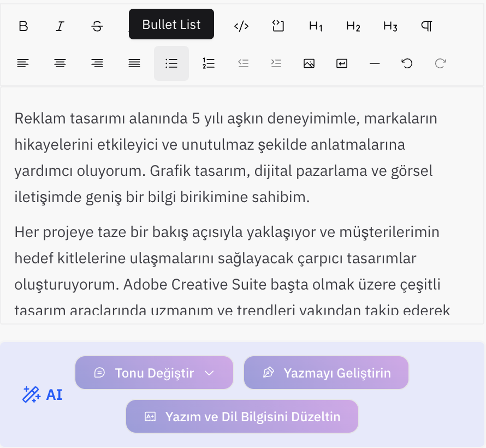This screenshot has height=448, width=486.
Task: Toggle italic text style
Action: click(60, 26)
